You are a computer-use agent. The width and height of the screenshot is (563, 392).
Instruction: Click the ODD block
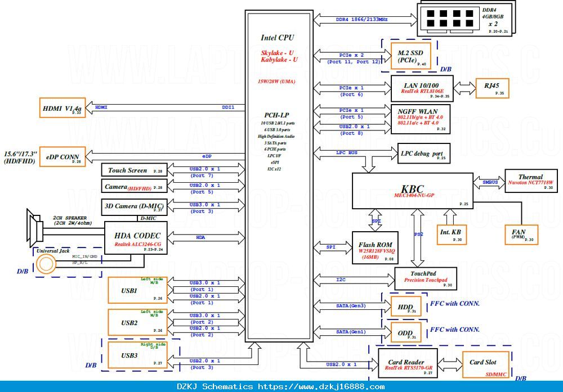[x=406, y=332]
